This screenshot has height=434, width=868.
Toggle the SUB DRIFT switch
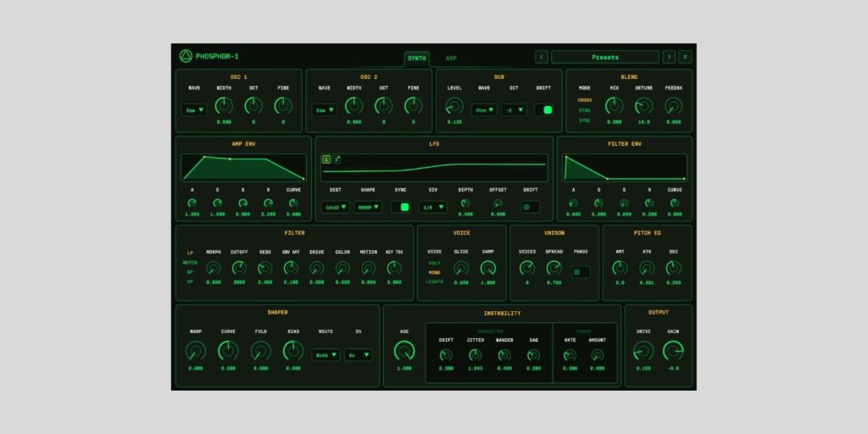[543, 110]
